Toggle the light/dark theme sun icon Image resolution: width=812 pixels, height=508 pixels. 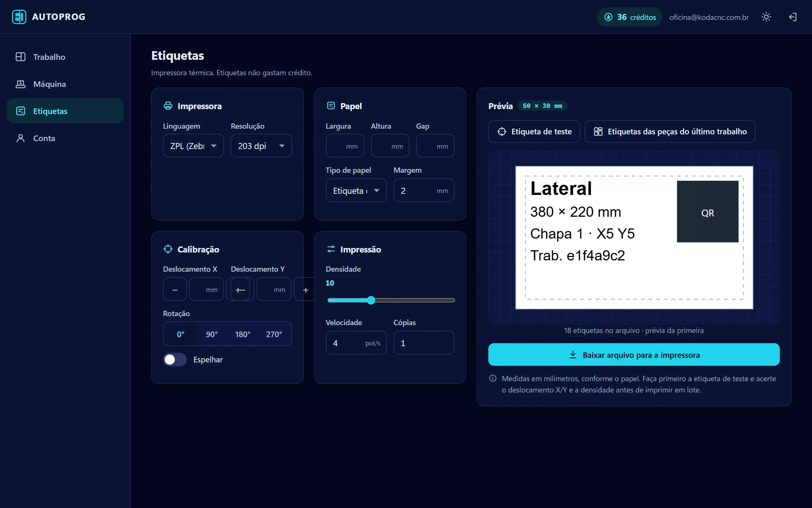click(766, 17)
